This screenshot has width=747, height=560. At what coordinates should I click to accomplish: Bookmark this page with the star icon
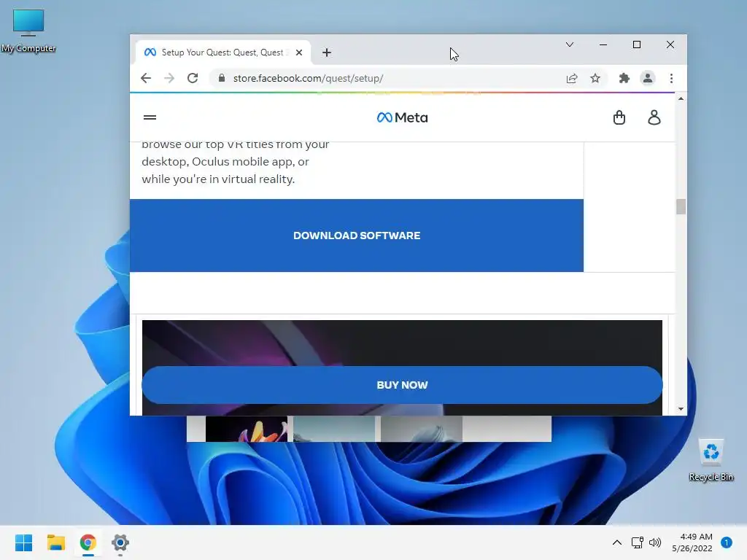coord(595,78)
